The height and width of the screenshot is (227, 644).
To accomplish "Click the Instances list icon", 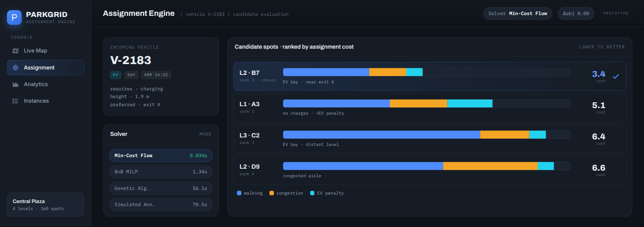I will pos(15,101).
